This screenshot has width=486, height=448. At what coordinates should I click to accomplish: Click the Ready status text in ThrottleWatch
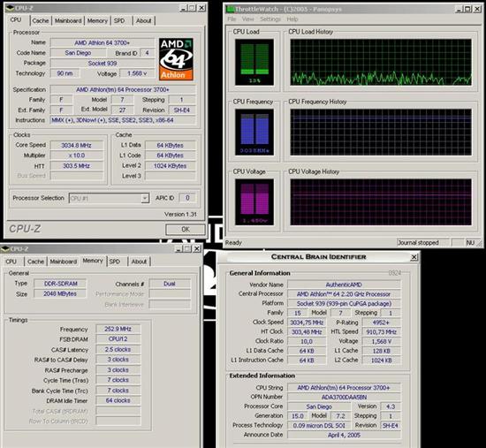233,243
